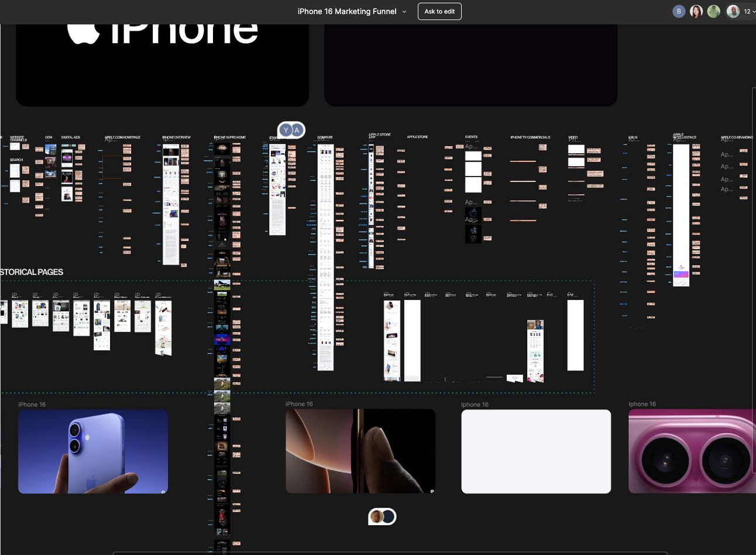Screen dimensions: 756x555
Task: Open the tall COMPARE page thumbnail
Action: [x=325, y=257]
